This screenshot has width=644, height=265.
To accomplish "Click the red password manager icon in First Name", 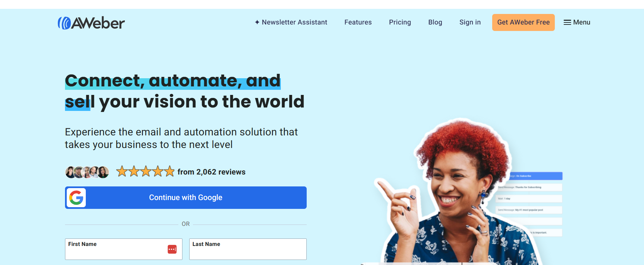I will click(x=172, y=249).
